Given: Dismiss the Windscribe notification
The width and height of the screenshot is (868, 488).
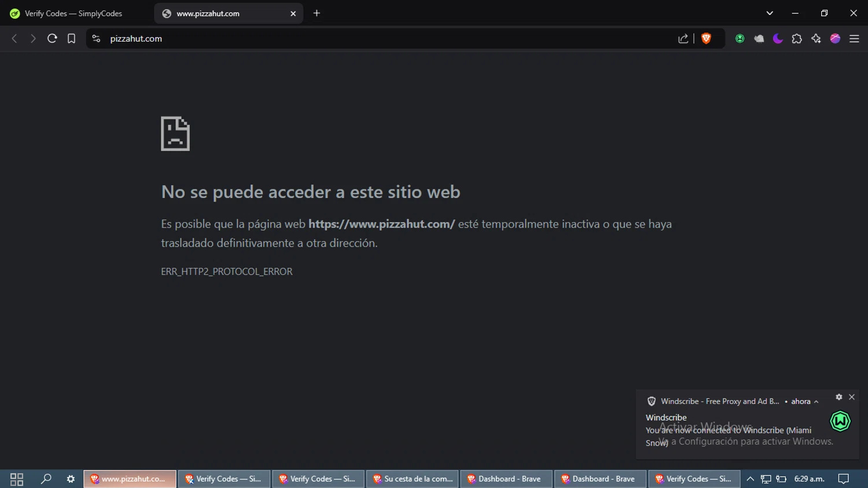Looking at the screenshot, I should pos(852,397).
